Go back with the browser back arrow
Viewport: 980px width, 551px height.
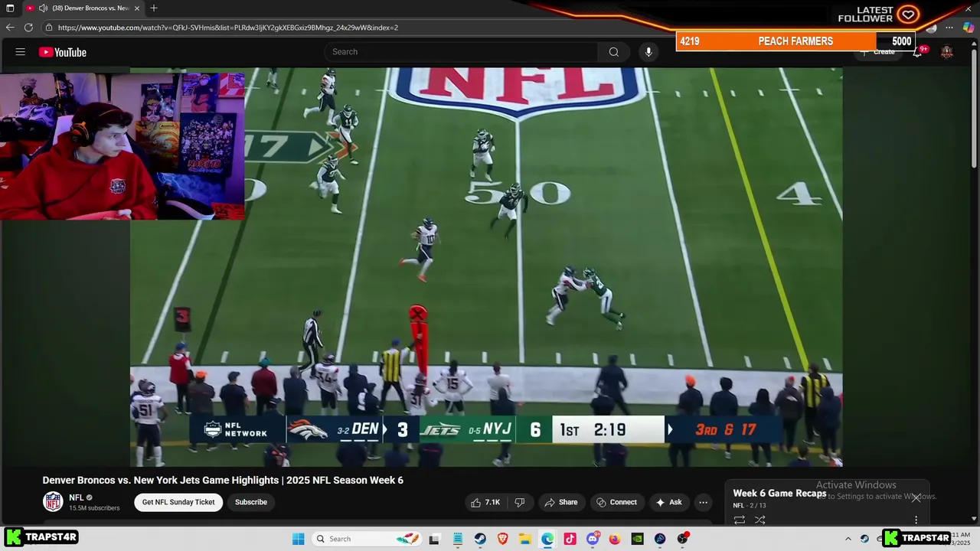[10, 28]
